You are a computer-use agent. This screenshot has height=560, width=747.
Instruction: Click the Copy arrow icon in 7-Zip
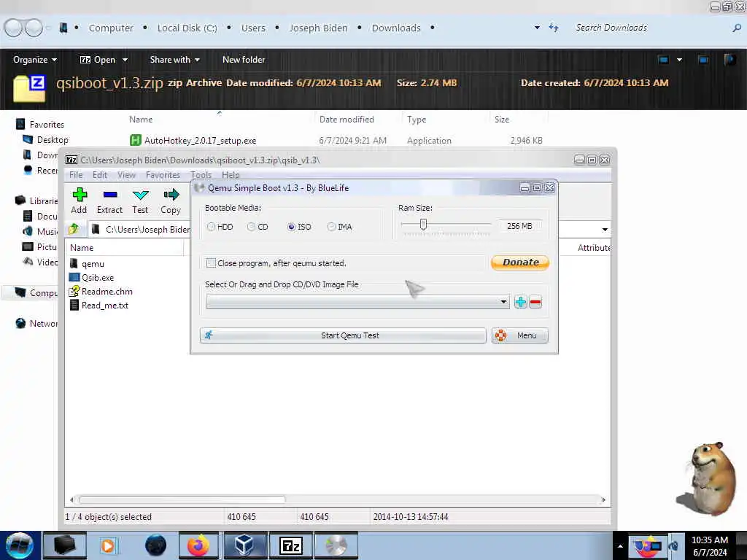coord(171,194)
